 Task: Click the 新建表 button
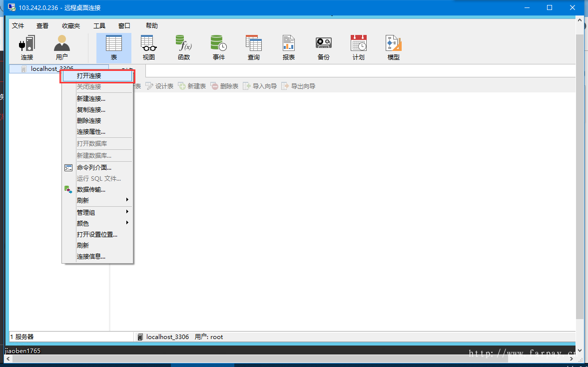tap(192, 86)
